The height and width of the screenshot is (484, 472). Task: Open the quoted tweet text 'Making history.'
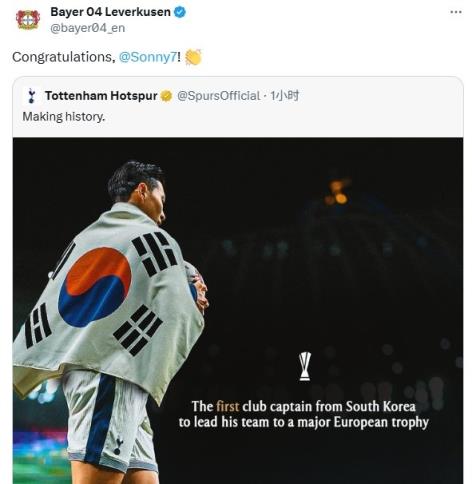point(64,117)
